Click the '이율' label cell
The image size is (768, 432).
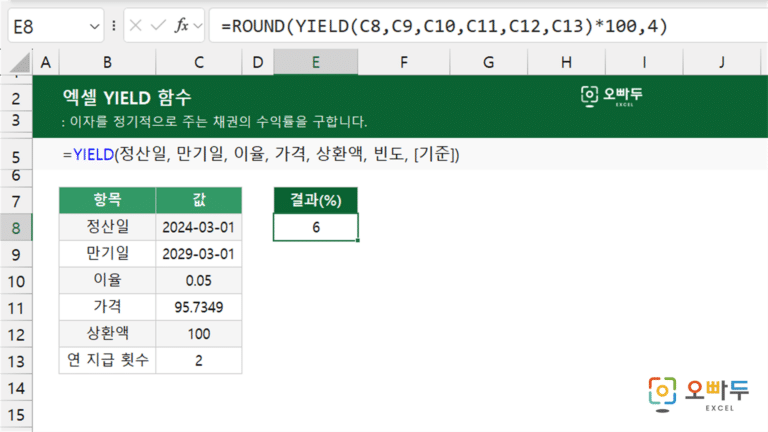[107, 280]
